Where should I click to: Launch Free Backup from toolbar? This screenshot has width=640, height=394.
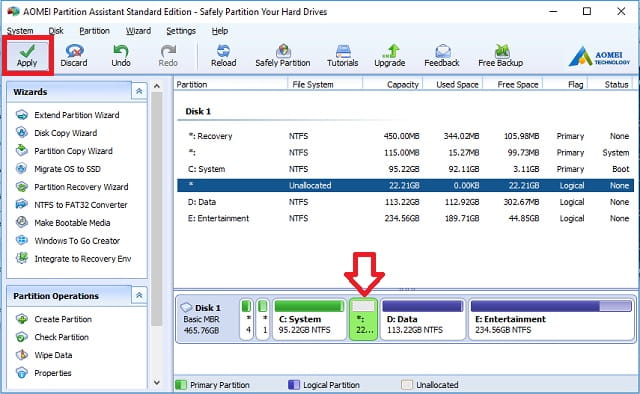click(501, 56)
